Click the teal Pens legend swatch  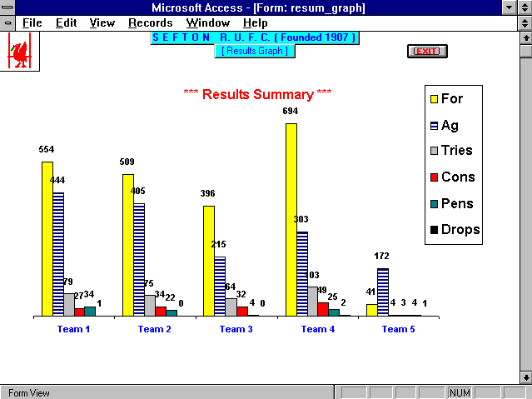pos(433,204)
